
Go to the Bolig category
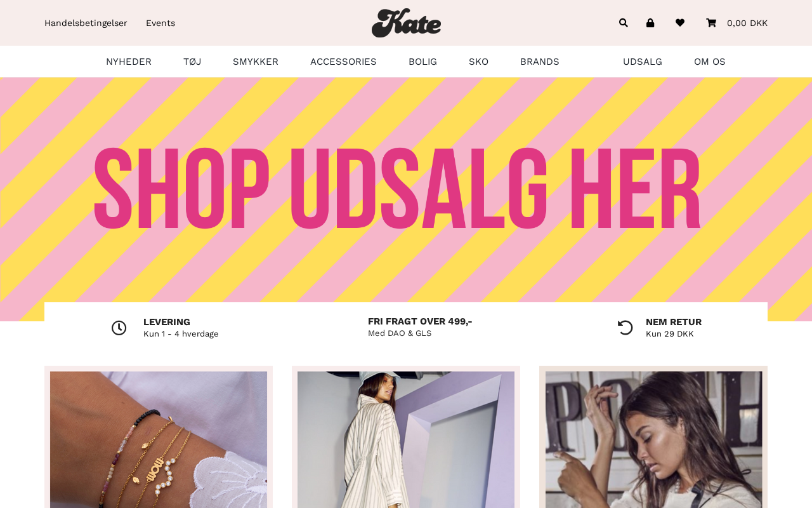pyautogui.click(x=422, y=62)
